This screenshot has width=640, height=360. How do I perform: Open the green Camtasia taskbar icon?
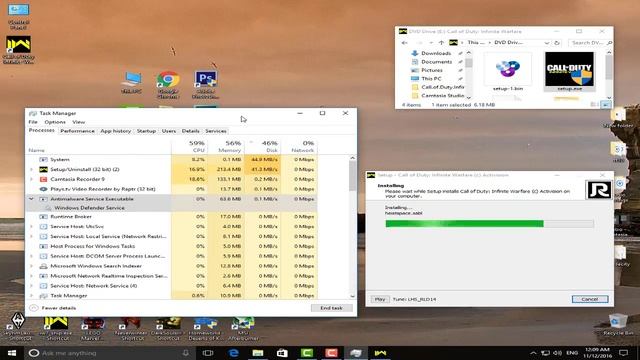(x=307, y=353)
